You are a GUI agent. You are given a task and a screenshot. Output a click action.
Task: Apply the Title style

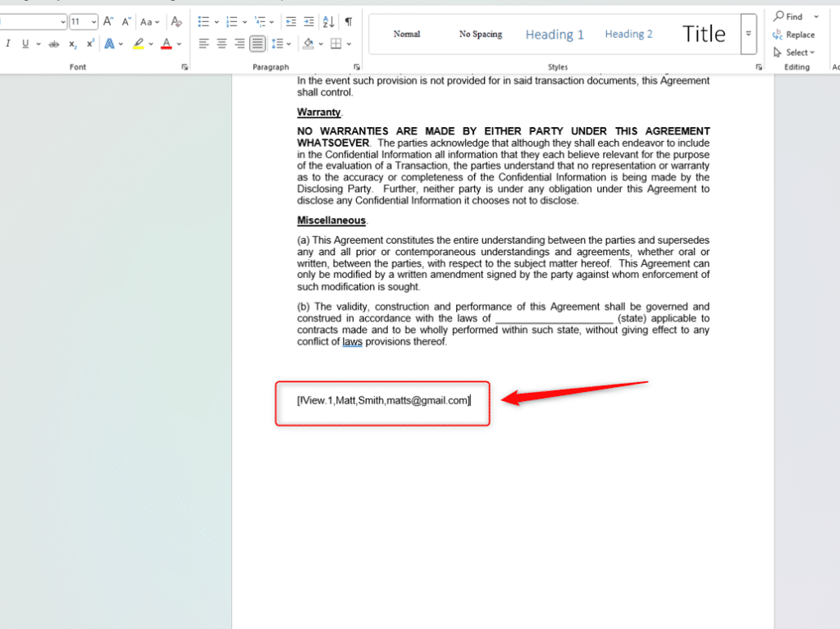coord(704,34)
